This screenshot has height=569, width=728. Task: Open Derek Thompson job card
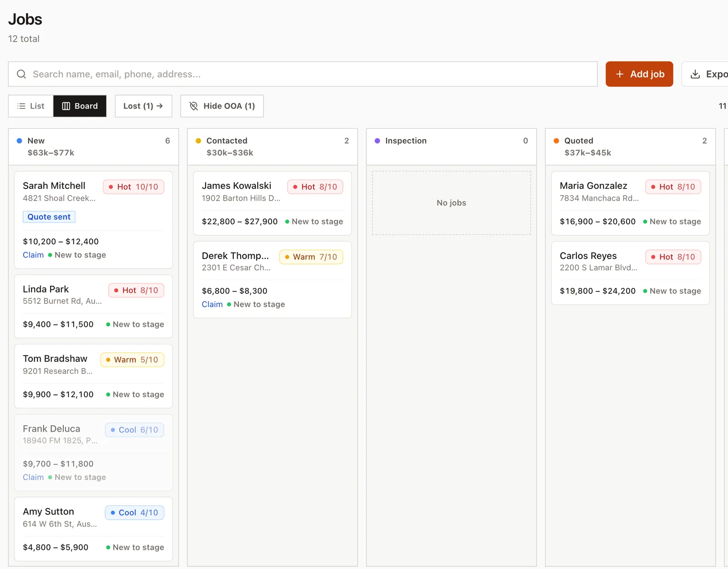click(272, 280)
